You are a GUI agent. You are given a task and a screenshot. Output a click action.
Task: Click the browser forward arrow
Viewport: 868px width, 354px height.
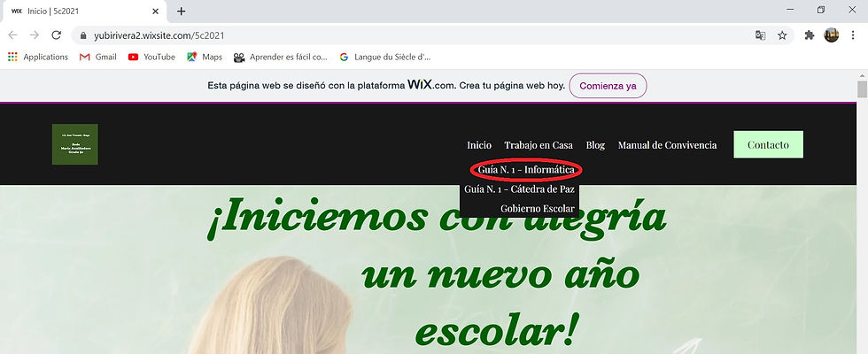(35, 35)
